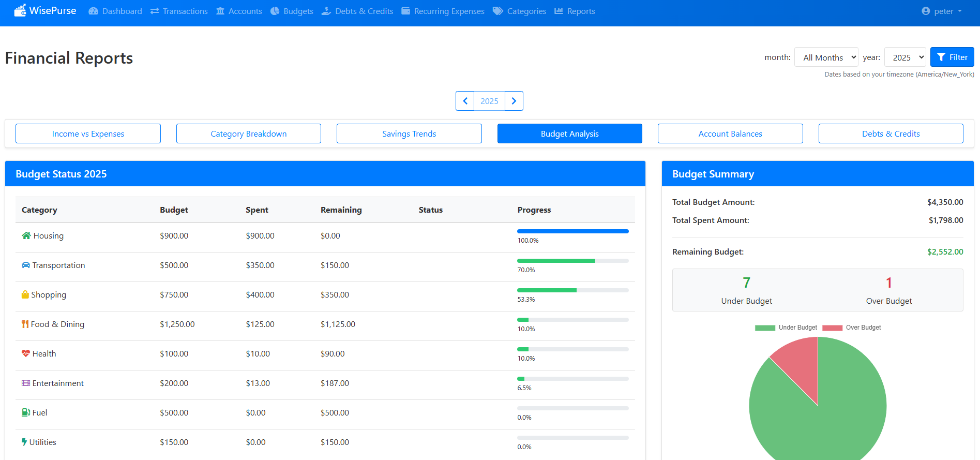Click the Entertainment 6.5% progress bar
The width and height of the screenshot is (980, 460).
(573, 379)
